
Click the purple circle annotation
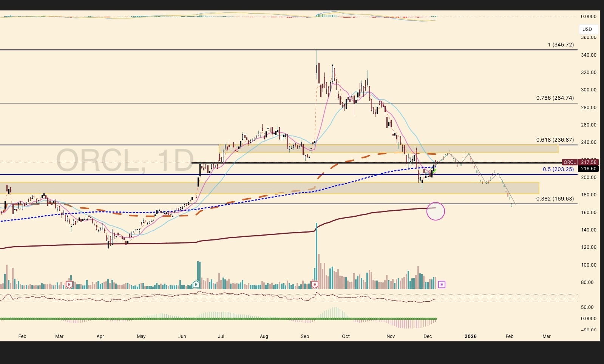436,211
